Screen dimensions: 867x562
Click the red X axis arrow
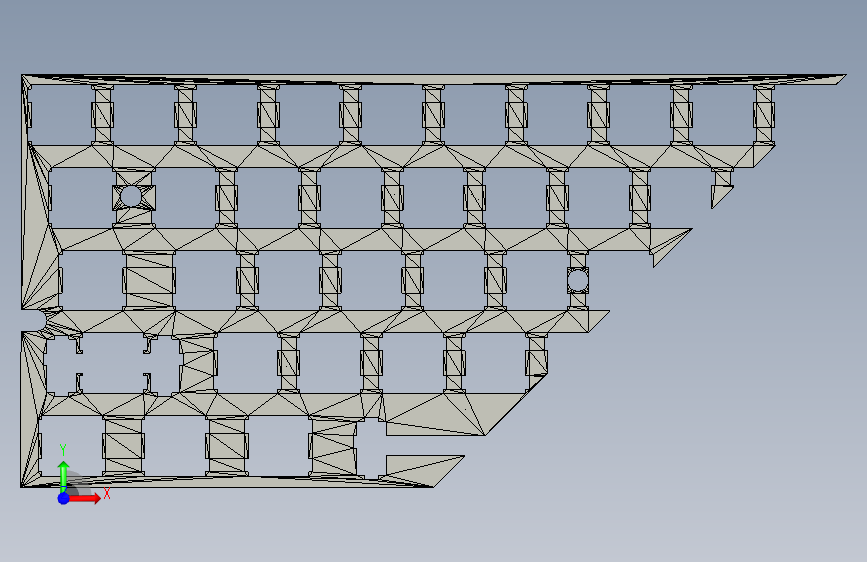coord(84,498)
